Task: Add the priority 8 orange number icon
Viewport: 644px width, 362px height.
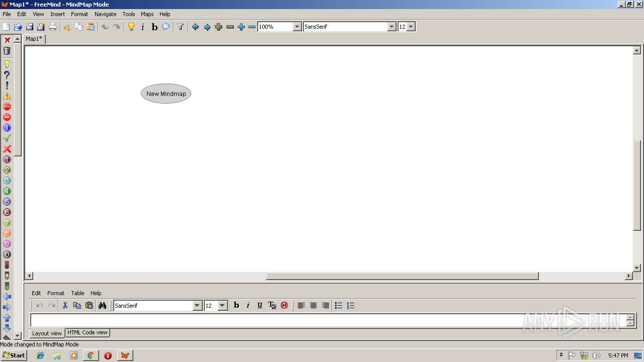Action: [x=7, y=233]
